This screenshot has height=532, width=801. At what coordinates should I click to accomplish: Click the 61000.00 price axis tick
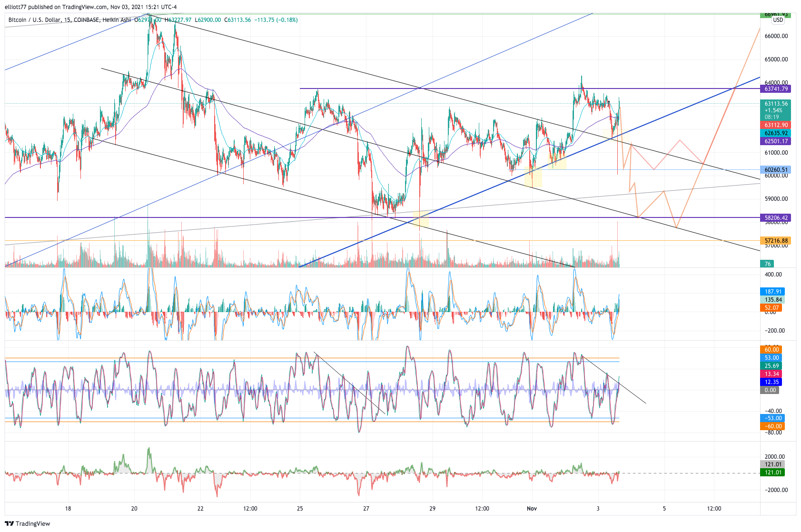click(776, 153)
